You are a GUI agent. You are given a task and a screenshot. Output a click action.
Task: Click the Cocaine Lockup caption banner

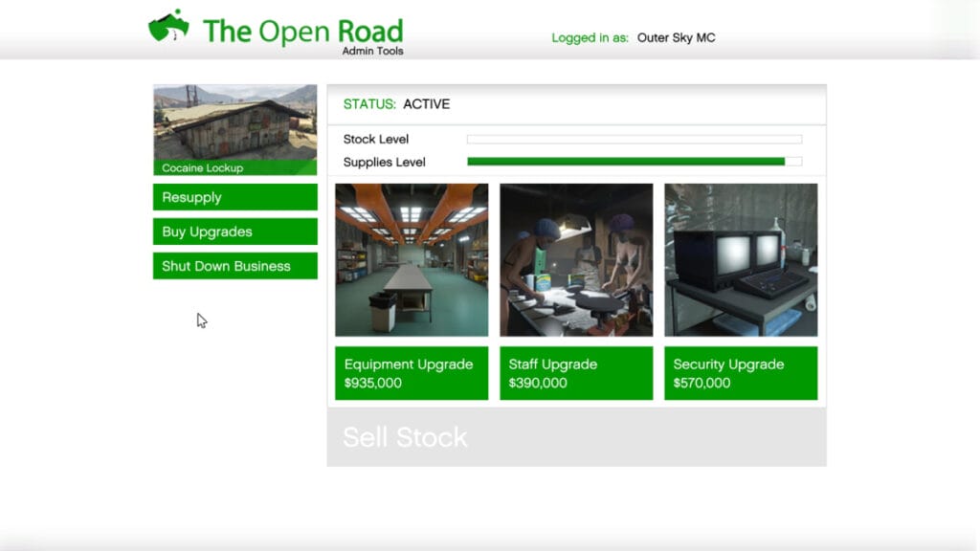click(x=234, y=168)
